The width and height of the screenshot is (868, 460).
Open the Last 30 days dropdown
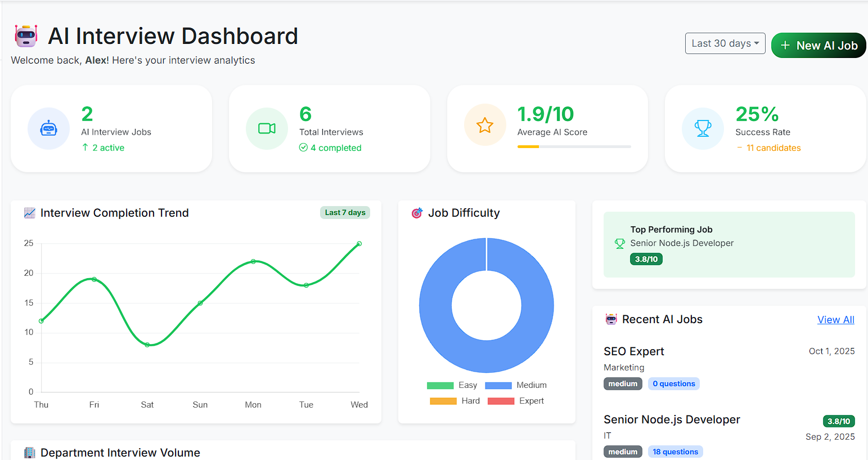coord(725,43)
